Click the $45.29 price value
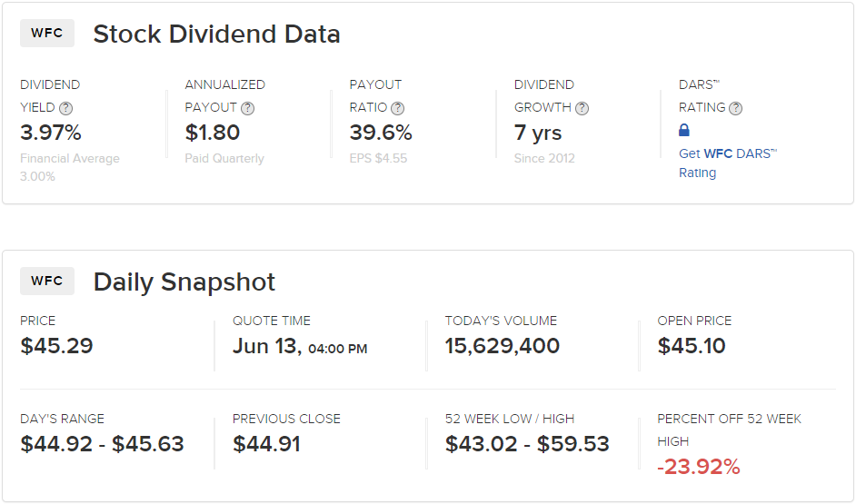856x504 pixels. [56, 346]
